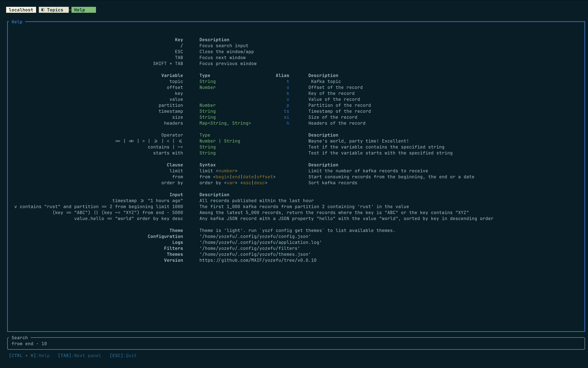Click the [TAB]:Next panel shortcut hint

click(79, 356)
